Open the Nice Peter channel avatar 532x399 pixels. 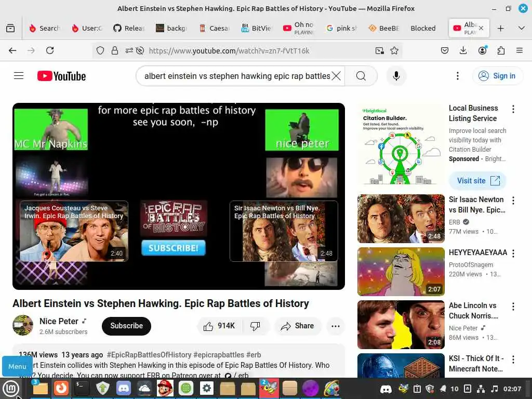(x=23, y=325)
